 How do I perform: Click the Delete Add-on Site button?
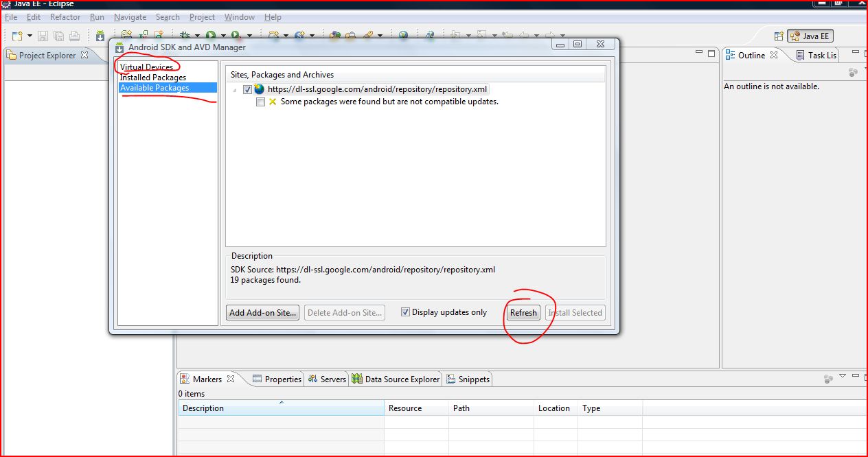point(345,313)
